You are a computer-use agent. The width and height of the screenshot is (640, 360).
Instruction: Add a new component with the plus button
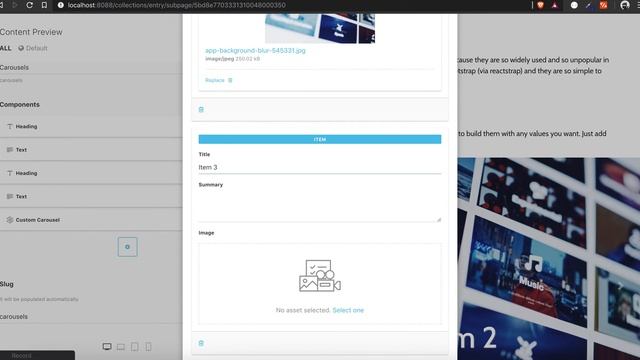[x=127, y=247]
